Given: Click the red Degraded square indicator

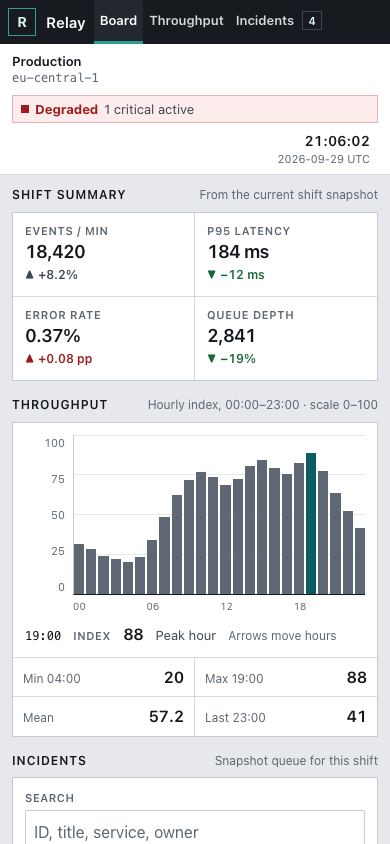Looking at the screenshot, I should (x=25, y=109).
